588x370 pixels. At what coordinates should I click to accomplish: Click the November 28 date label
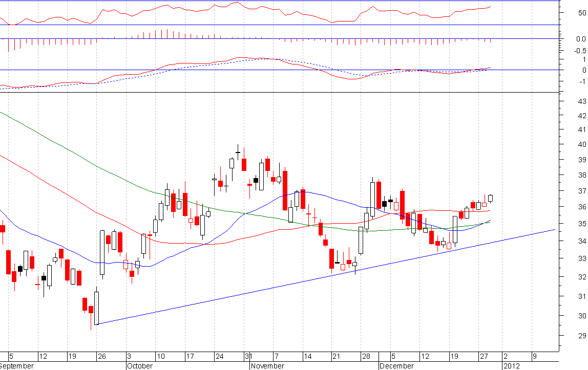(x=366, y=356)
